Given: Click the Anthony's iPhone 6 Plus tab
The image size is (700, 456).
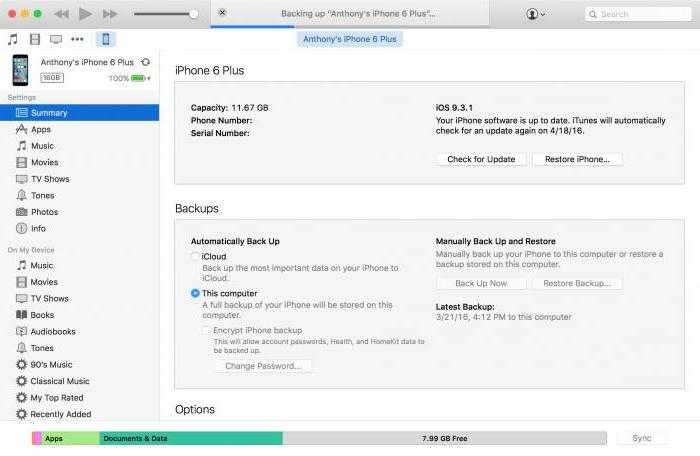Looking at the screenshot, I should [350, 39].
